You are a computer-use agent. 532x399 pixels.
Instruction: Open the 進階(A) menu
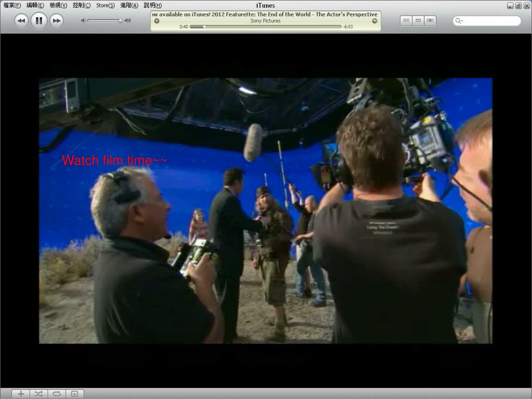[129, 5]
